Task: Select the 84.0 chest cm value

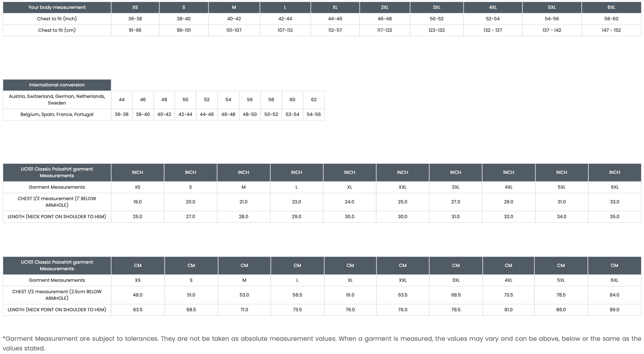Action: click(x=614, y=295)
